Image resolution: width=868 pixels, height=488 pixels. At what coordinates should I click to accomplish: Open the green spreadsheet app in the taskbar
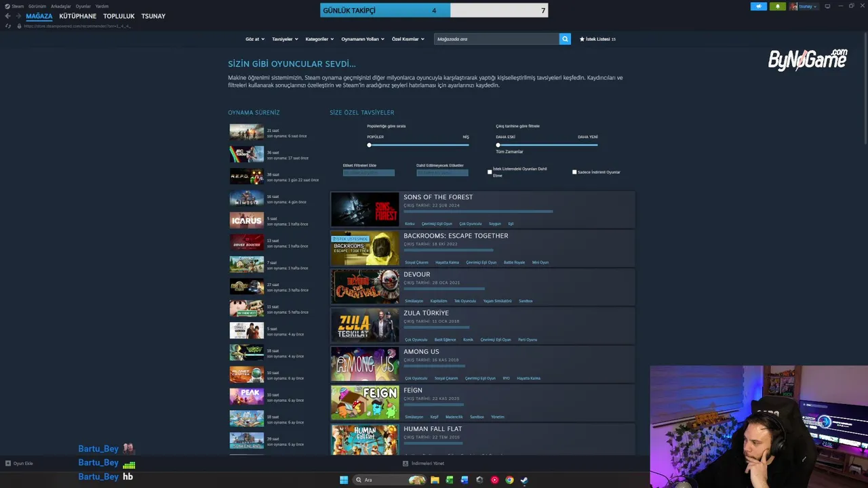[450, 480]
